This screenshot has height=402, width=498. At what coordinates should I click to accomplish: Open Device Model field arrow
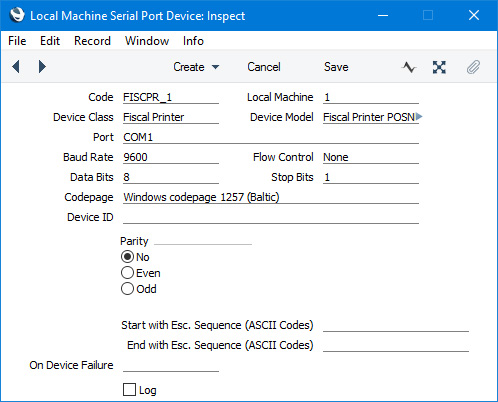click(x=419, y=117)
